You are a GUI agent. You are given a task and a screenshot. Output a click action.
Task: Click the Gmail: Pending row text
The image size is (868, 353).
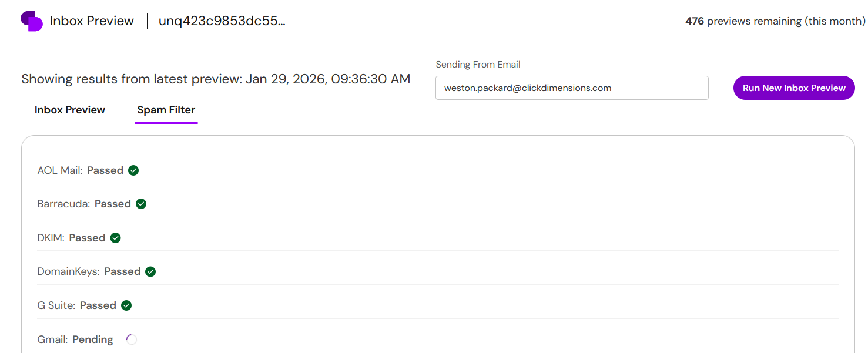click(75, 339)
